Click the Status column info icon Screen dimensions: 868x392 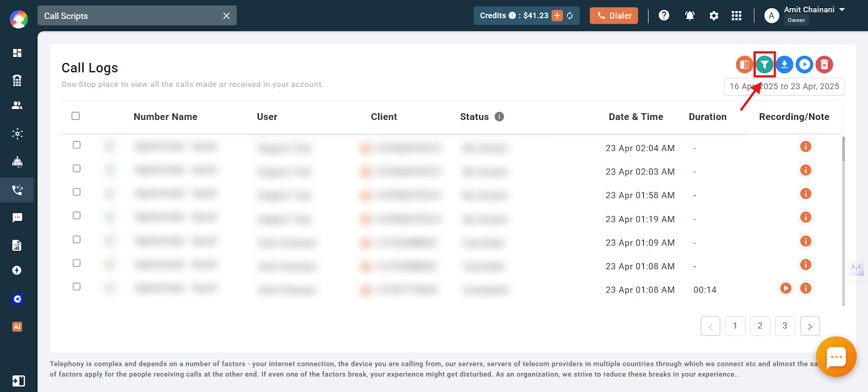[x=500, y=116]
